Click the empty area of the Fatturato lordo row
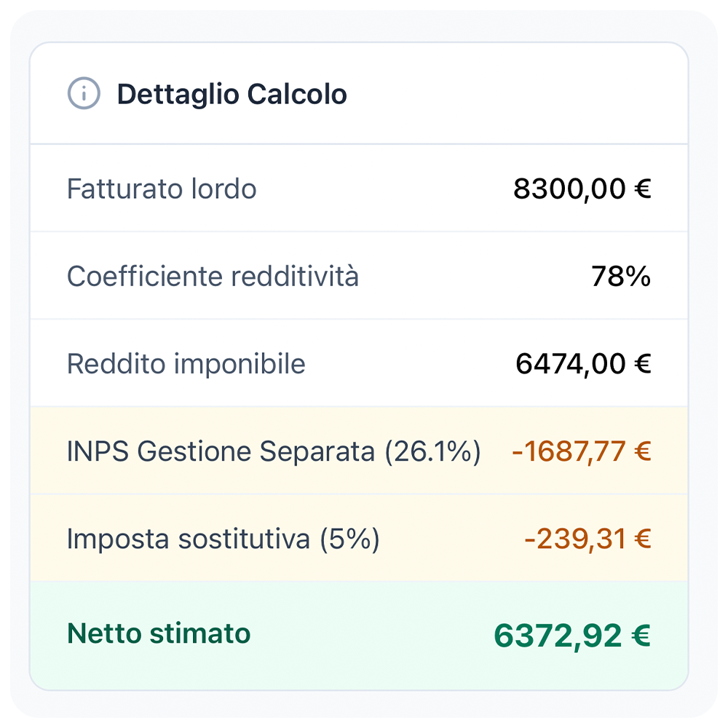Viewport: 728px width, 728px height. pyautogui.click(x=386, y=189)
